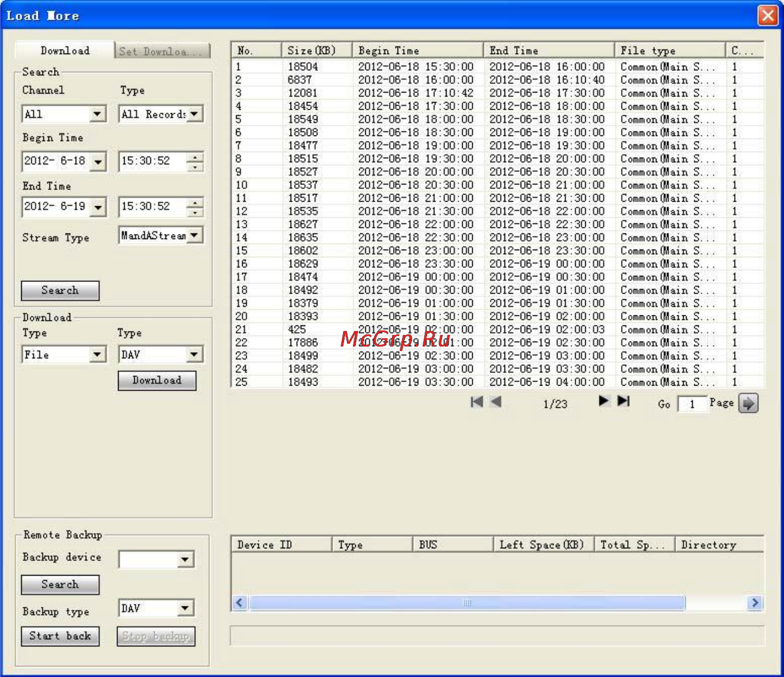Jump to first page of records
The image size is (784, 677).
477,402
